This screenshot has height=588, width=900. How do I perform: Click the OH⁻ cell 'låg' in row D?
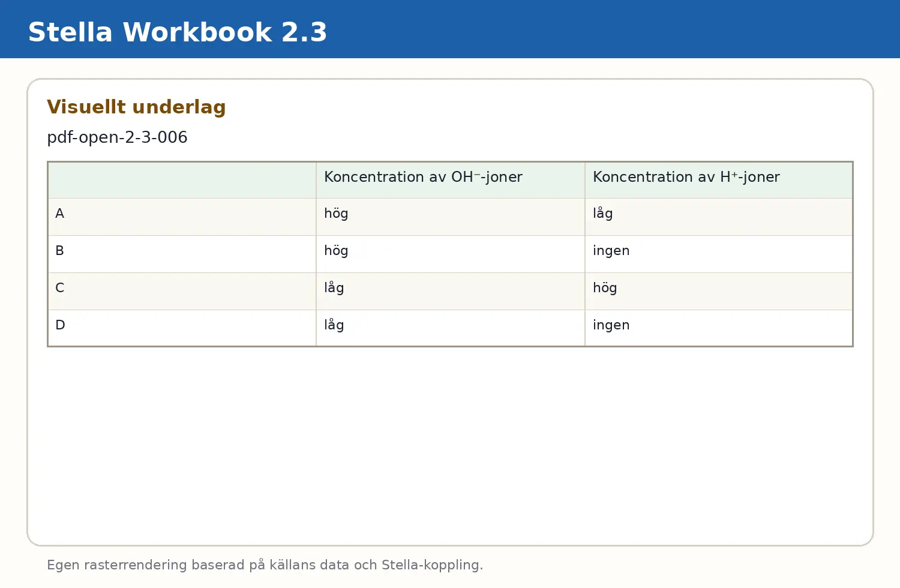pos(451,328)
